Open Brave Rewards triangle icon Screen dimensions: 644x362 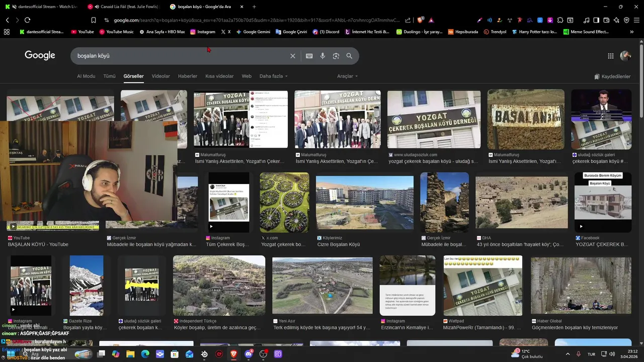pos(431,20)
